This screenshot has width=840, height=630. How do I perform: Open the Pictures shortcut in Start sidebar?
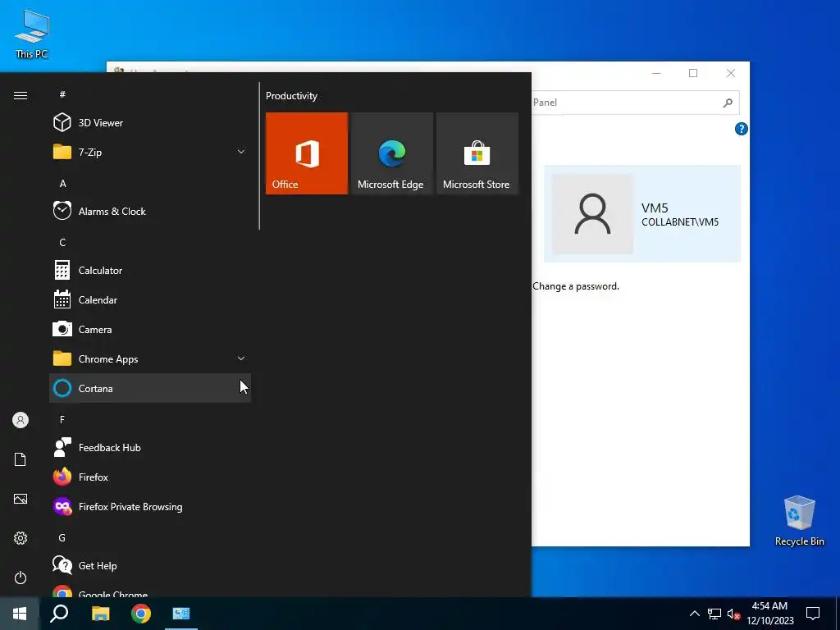(x=21, y=499)
